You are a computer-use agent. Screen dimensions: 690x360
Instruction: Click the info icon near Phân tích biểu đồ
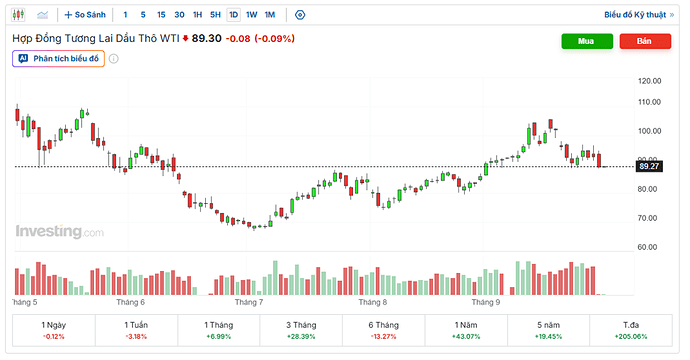point(114,59)
